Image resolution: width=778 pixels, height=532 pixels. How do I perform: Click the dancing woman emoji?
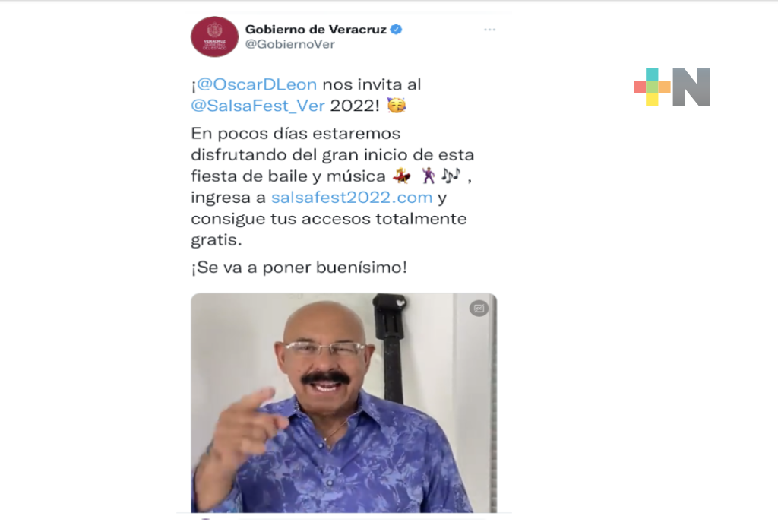coord(401,176)
